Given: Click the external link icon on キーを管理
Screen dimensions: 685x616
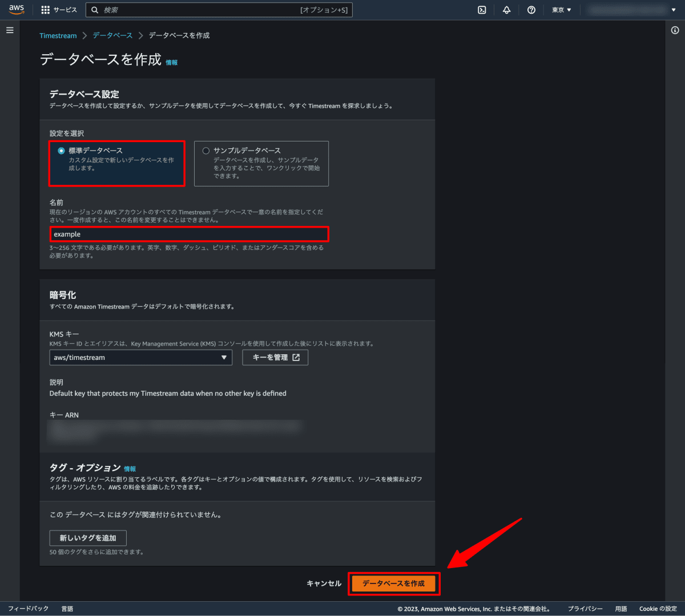Looking at the screenshot, I should (x=296, y=358).
